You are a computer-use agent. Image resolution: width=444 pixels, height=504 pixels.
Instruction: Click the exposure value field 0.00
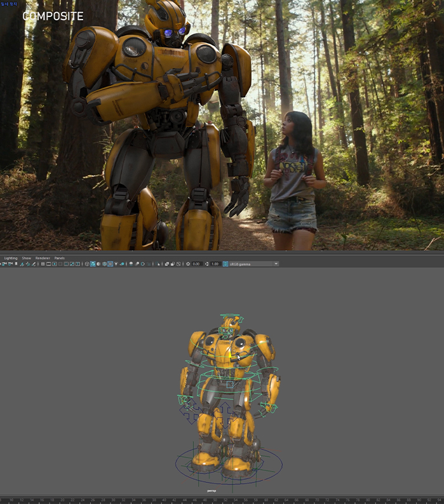[196, 264]
